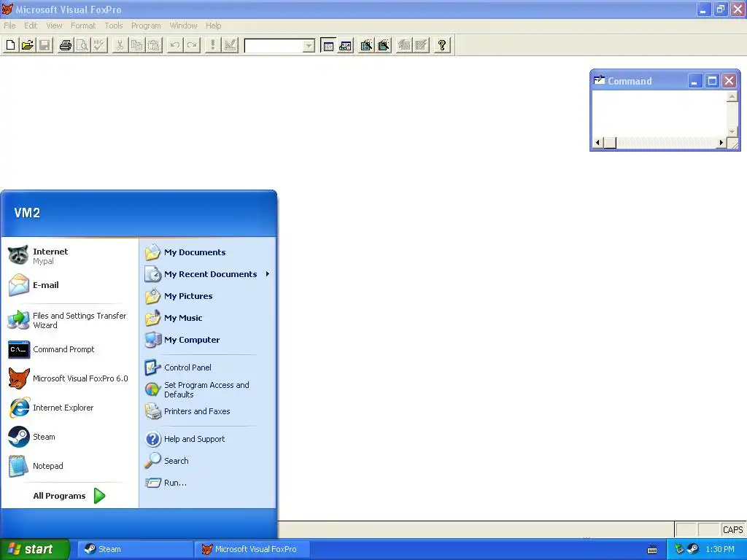Click the Redo toolbar icon
Screen dimensions: 747x560
point(192,45)
